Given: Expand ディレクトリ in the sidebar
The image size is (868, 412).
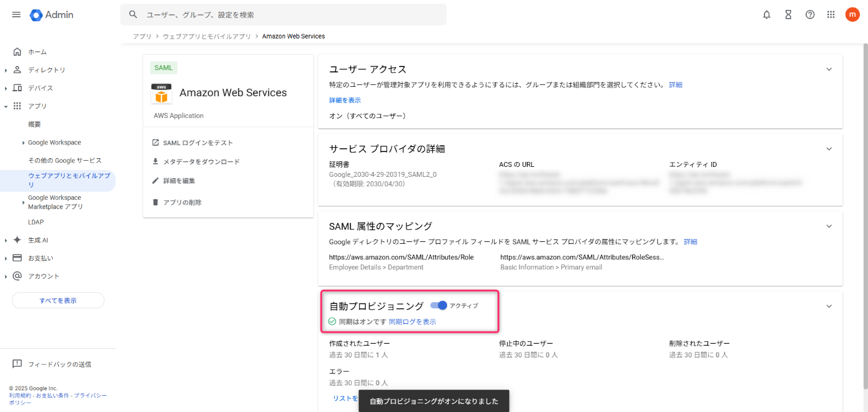Looking at the screenshot, I should pyautogui.click(x=6, y=70).
